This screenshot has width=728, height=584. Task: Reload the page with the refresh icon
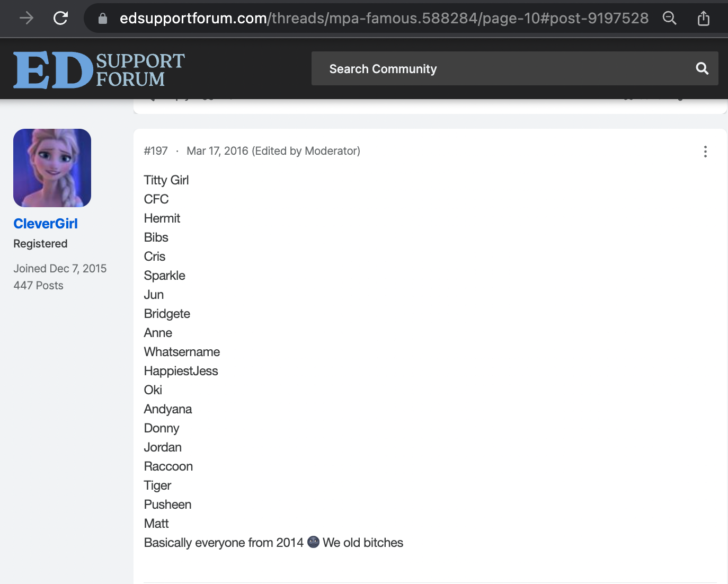61,19
